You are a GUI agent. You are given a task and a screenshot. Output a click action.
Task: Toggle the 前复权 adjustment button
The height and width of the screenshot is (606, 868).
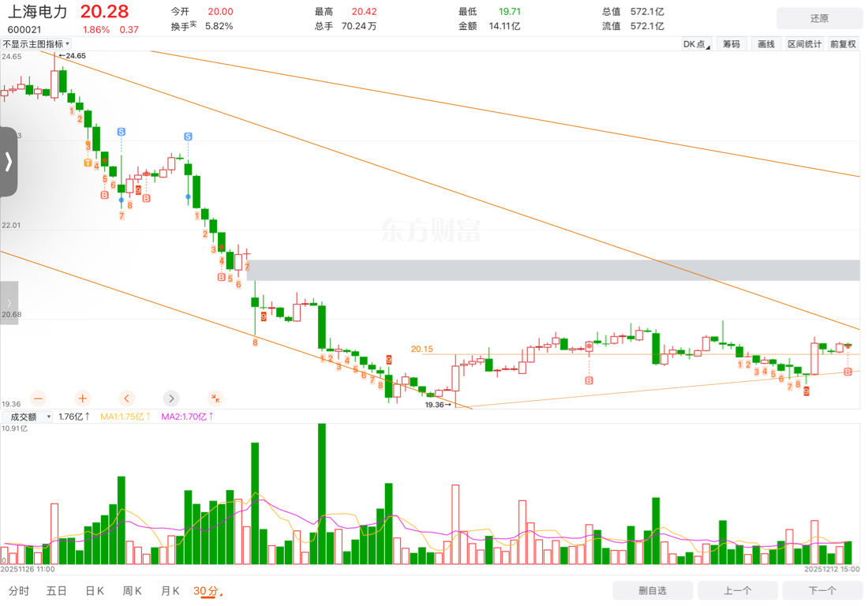(x=843, y=44)
